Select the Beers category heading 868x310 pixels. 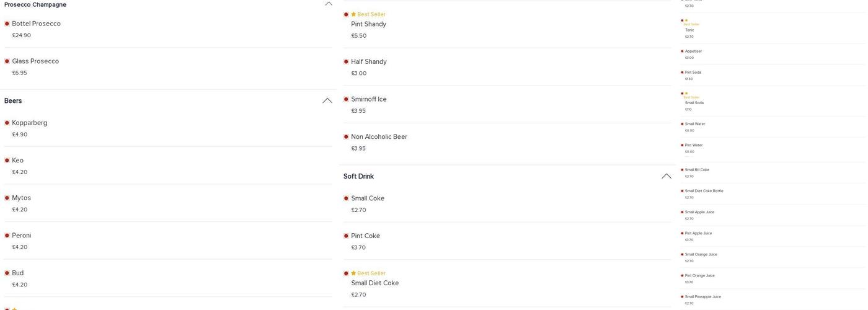click(x=13, y=101)
